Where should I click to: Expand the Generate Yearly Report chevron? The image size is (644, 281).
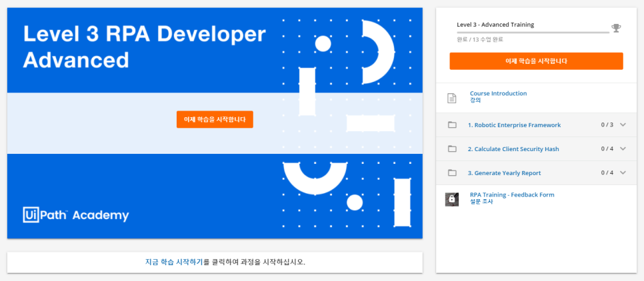click(623, 172)
